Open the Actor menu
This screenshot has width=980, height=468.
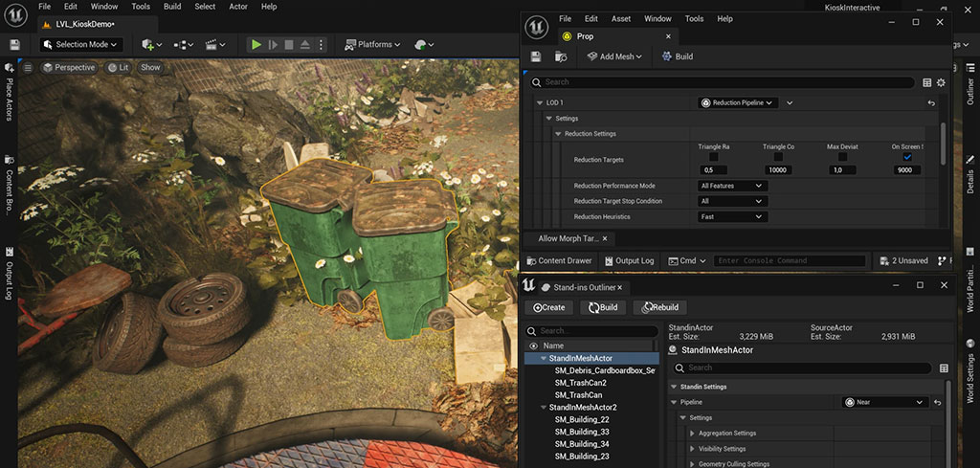(238, 7)
